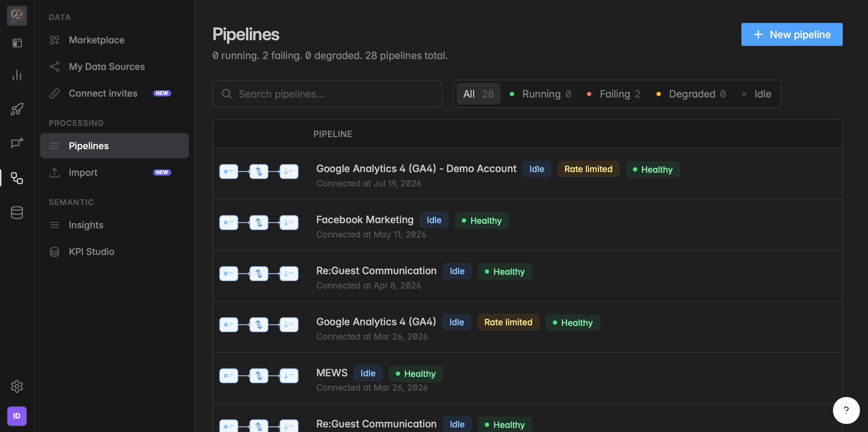Go to Marketplace

coord(114,40)
